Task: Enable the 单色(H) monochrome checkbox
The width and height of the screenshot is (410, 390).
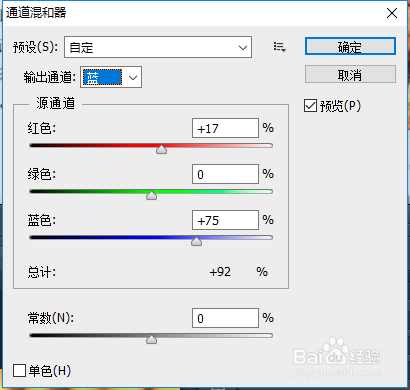Action: pyautogui.click(x=19, y=371)
